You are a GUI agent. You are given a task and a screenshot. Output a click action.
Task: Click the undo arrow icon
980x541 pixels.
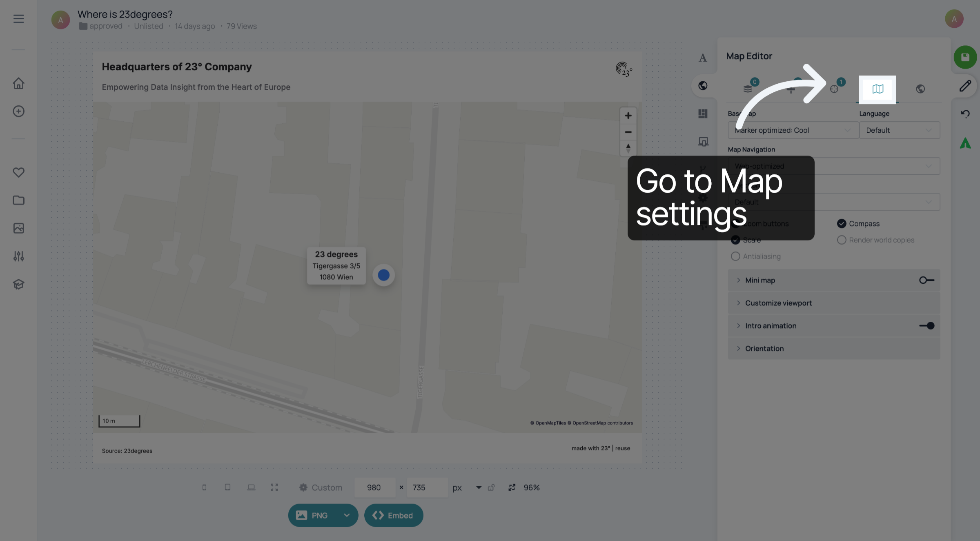point(965,114)
